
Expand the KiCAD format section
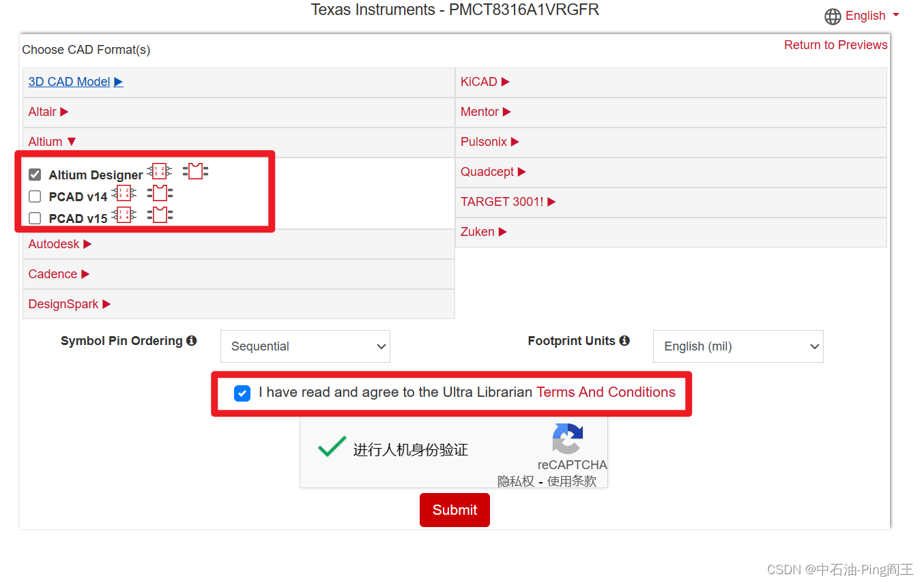(x=485, y=82)
